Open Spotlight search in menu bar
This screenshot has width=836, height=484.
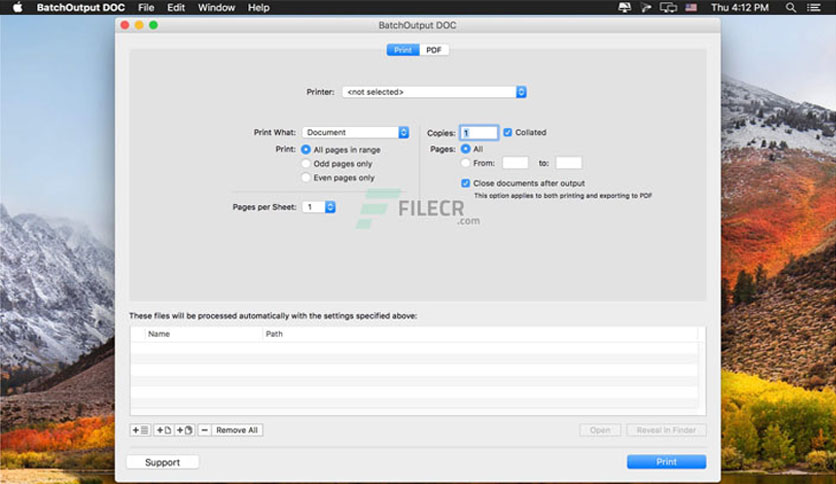tap(791, 7)
